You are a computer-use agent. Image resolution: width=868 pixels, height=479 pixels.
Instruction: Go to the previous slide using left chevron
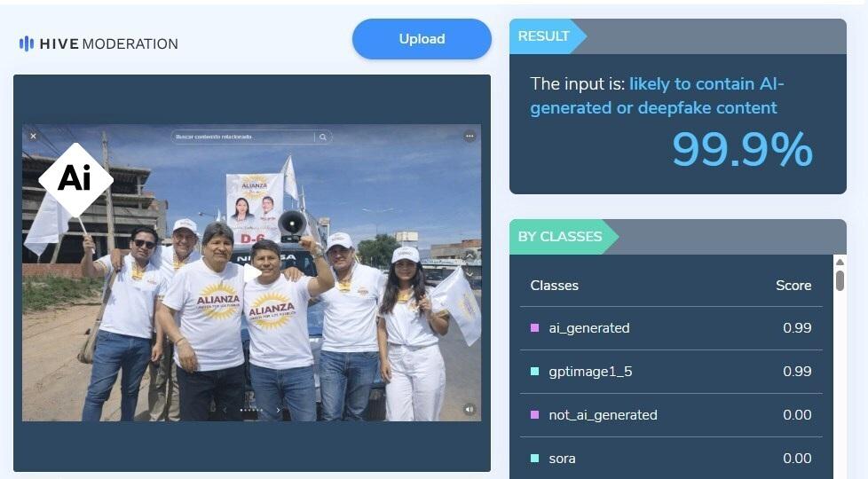[225, 411]
